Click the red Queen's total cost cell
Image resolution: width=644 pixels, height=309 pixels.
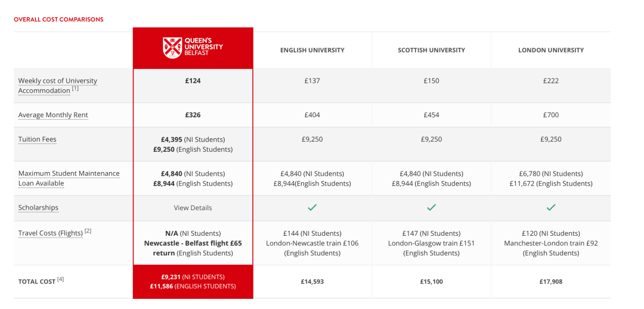tap(193, 282)
